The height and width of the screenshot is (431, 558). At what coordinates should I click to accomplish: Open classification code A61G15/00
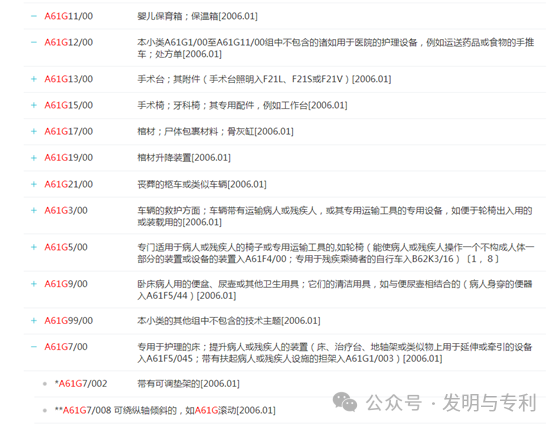[69, 105]
